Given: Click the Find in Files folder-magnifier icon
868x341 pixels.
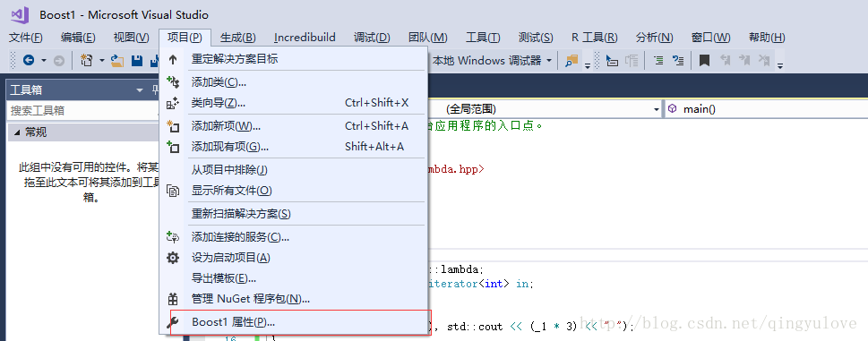Looking at the screenshot, I should coord(572,60).
